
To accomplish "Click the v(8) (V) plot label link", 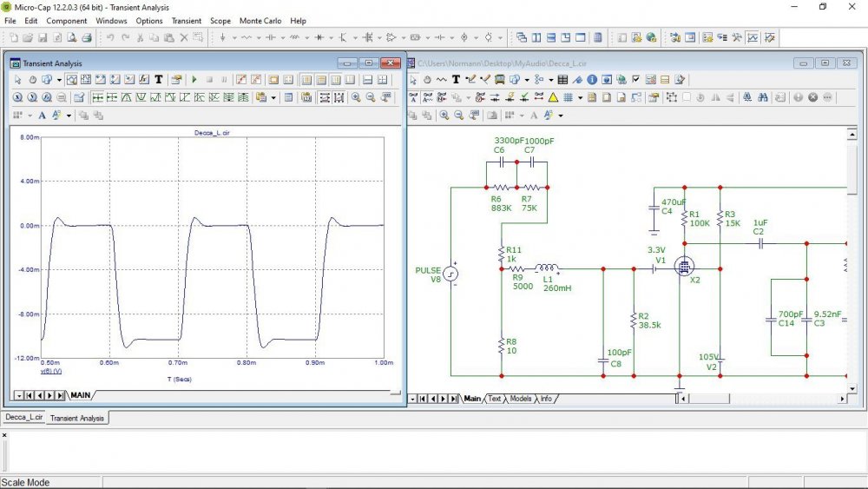I will (51, 371).
